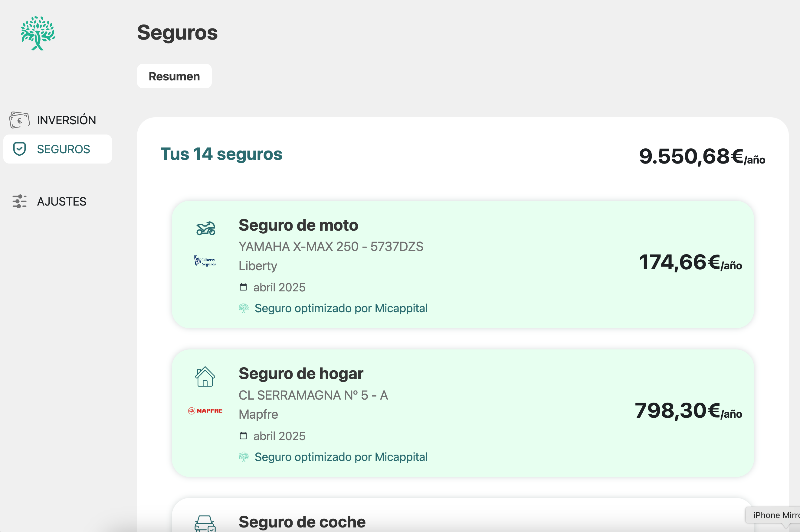Click the Micappital tree logo

pyautogui.click(x=38, y=33)
